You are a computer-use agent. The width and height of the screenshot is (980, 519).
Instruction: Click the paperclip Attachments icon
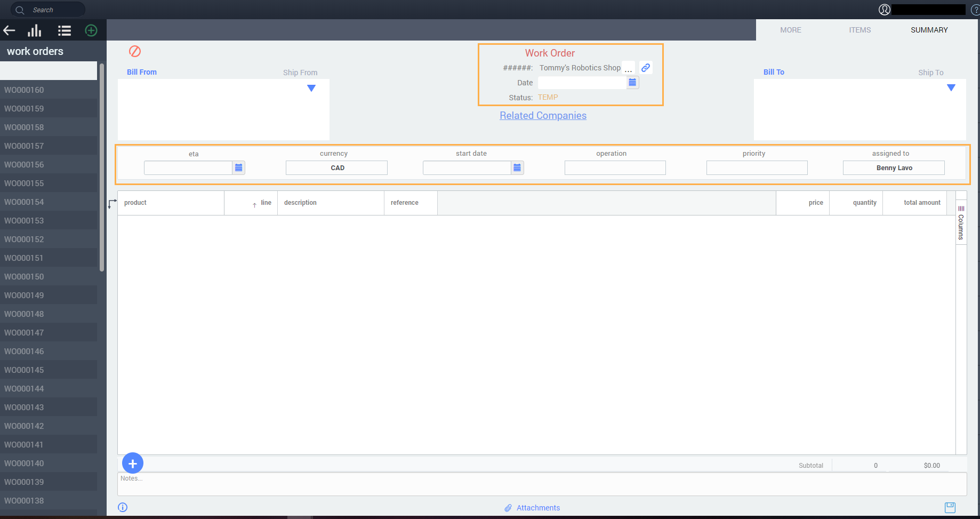(508, 508)
